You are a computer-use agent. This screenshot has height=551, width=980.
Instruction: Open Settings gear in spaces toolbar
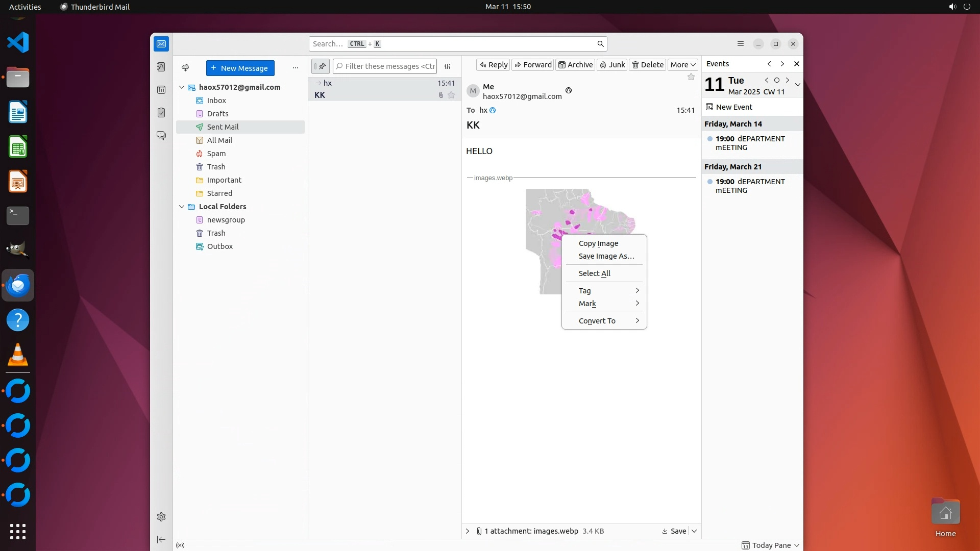coord(161,517)
